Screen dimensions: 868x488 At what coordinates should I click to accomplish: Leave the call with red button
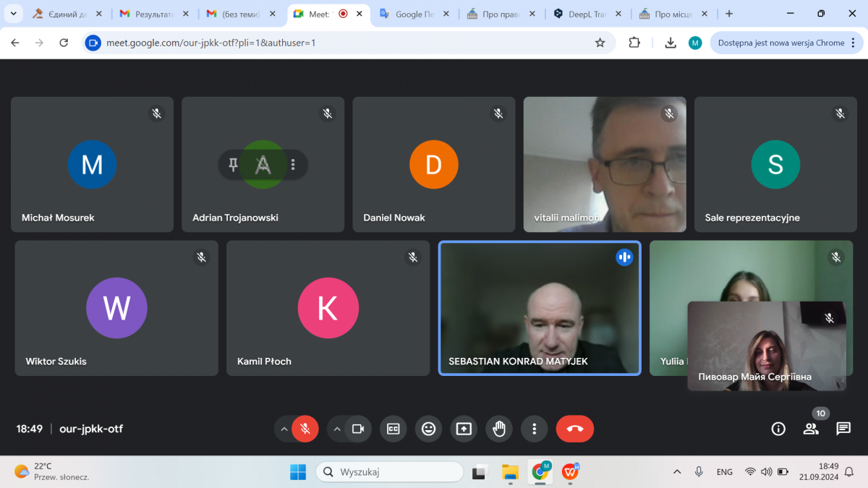click(x=574, y=429)
